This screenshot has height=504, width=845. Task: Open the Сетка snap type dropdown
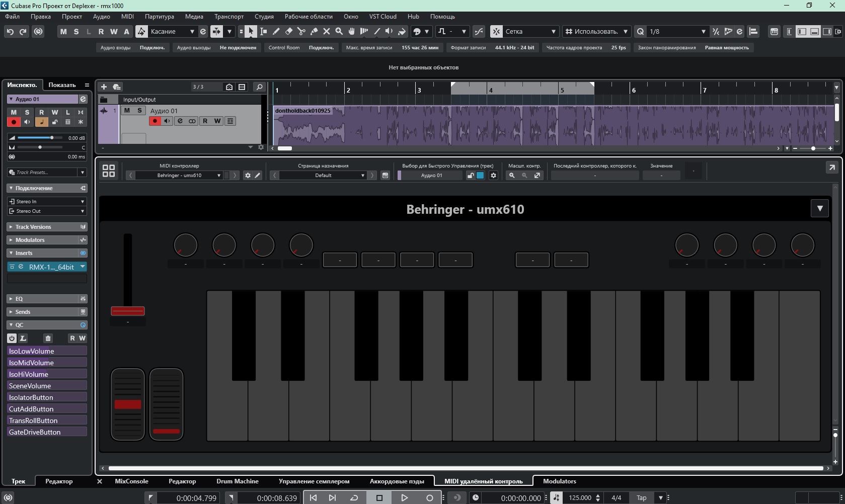point(530,31)
